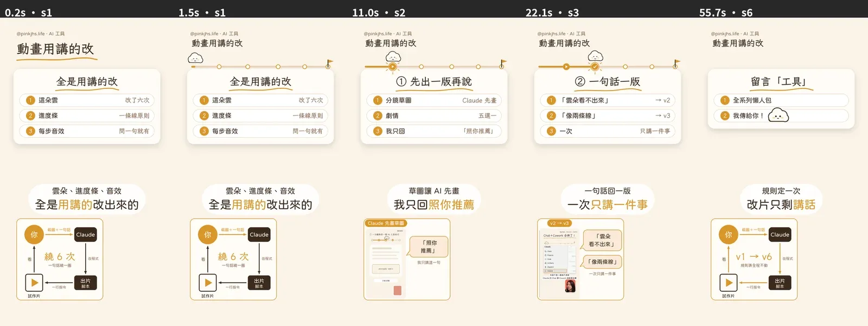This screenshot has height=326, width=868.
Task: Click the 我只回照你推薦 caption
Action: [x=434, y=204]
